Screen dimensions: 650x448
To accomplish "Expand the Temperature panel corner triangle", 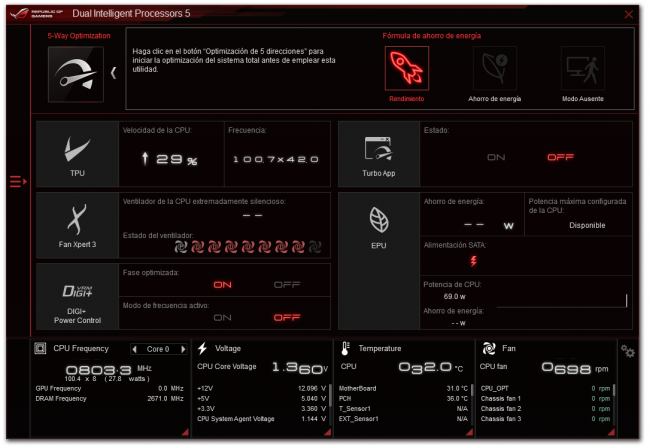I will [x=469, y=432].
